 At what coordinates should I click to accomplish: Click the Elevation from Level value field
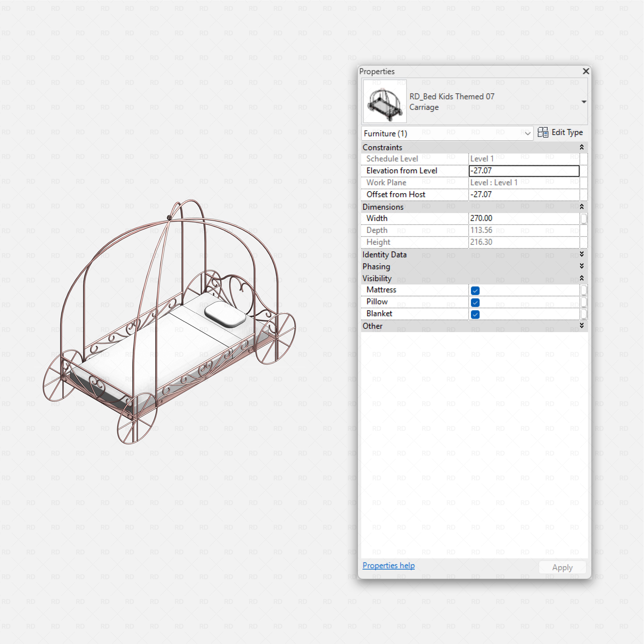point(523,171)
